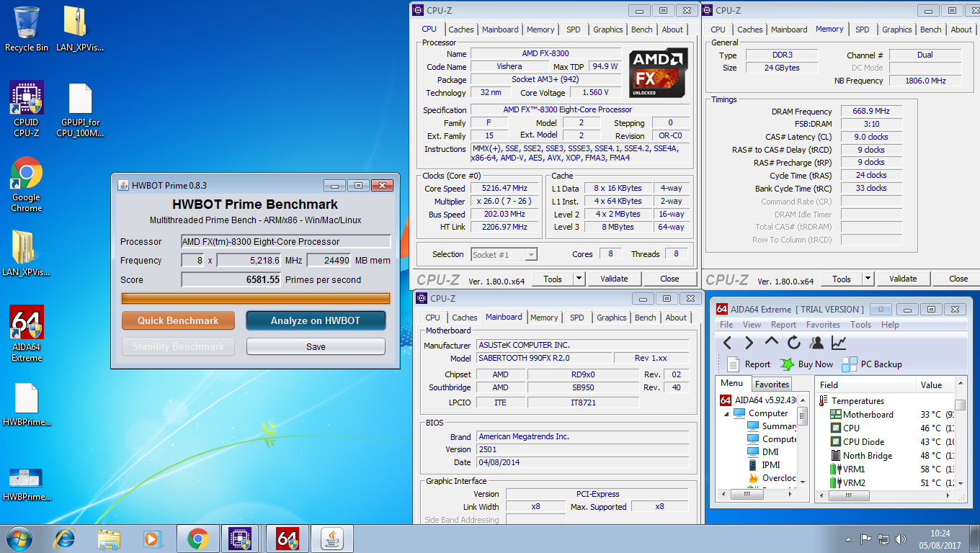980x553 pixels.
Task: Click Validate in Memory CPU-Z window
Action: click(x=903, y=279)
